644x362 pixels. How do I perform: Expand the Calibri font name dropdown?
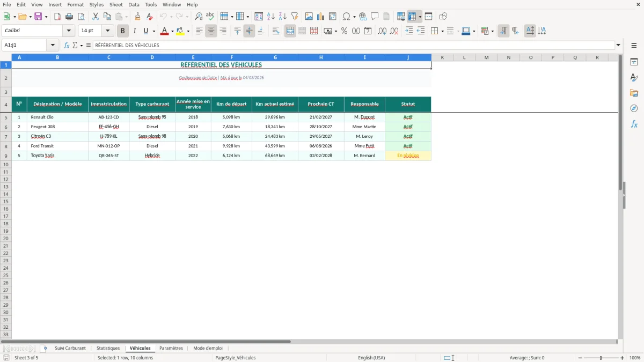point(69,31)
